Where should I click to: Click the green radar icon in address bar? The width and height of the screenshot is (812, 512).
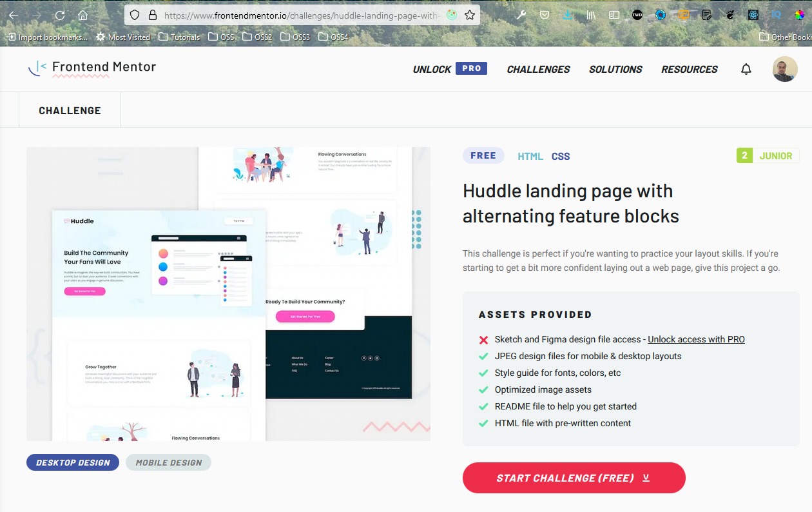pos(452,15)
